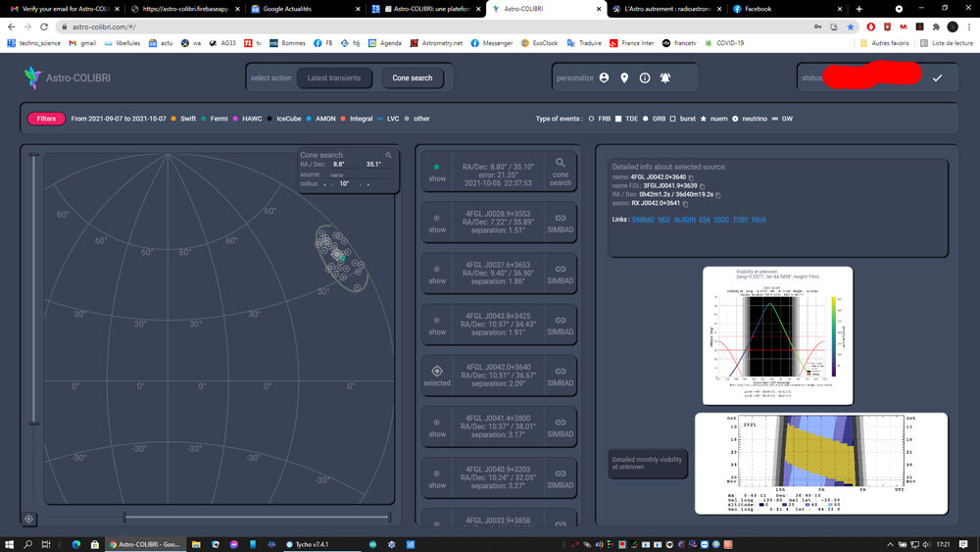Viewport: 980px width, 552px height.
Task: Click the recenter target icon below the sky map
Action: coord(28,519)
